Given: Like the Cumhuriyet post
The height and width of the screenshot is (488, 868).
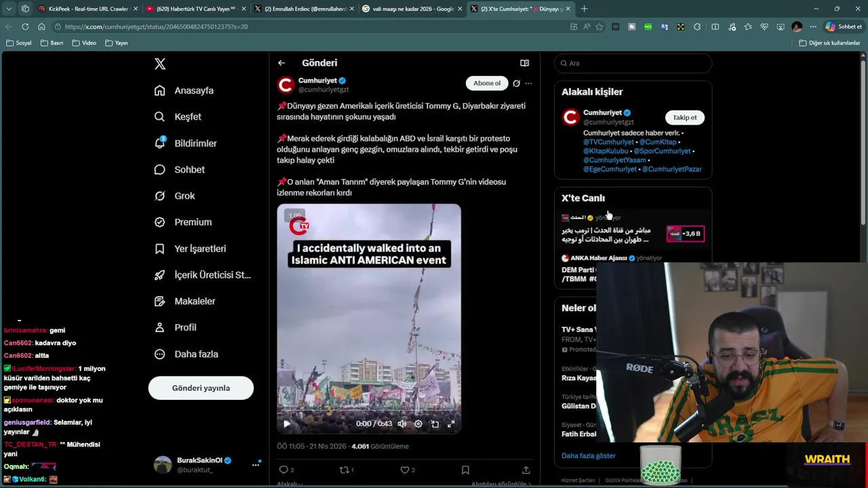Looking at the screenshot, I should 407,470.
